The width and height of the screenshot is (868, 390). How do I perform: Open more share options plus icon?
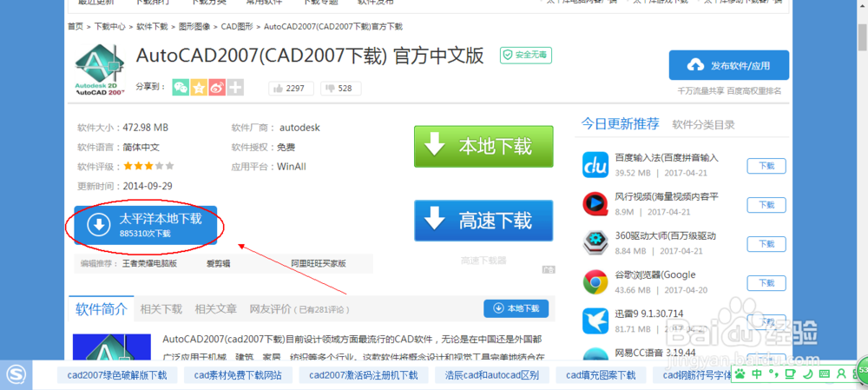coord(235,88)
